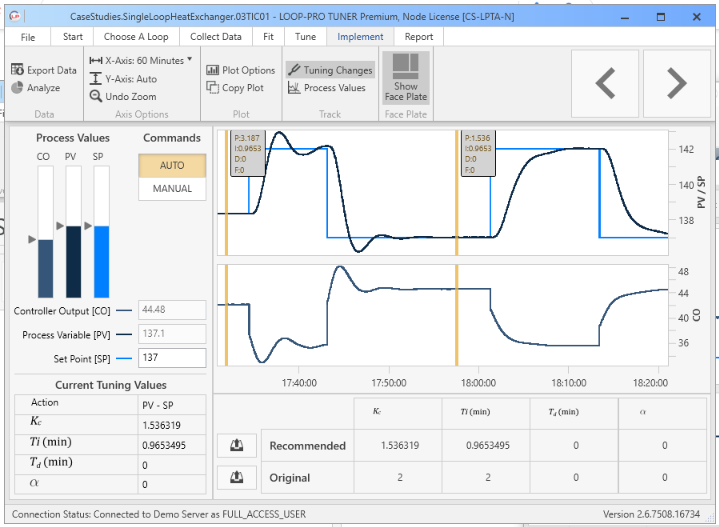This screenshot has height=527, width=719.
Task: Open the File menu
Action: (x=28, y=37)
